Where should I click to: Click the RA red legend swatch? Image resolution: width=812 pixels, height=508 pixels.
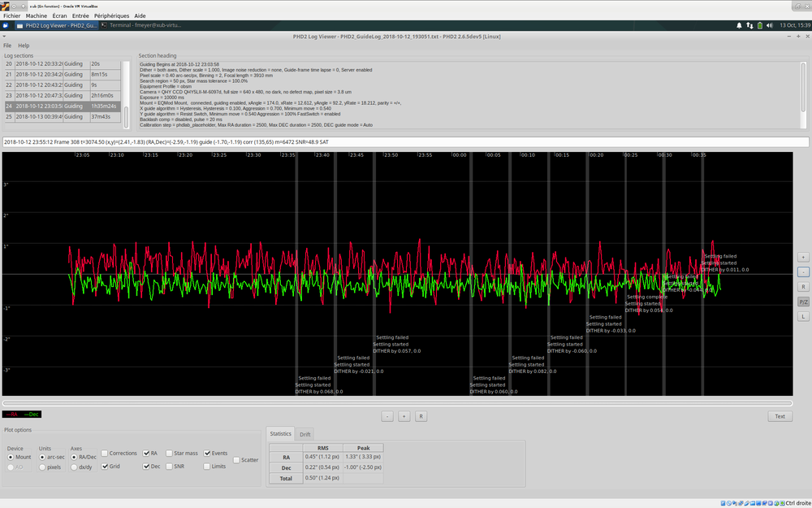pos(12,415)
